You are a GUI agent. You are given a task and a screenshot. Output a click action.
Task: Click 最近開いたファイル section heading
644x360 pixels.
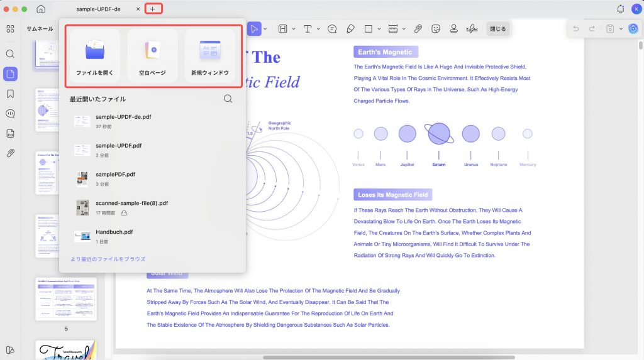tap(97, 99)
